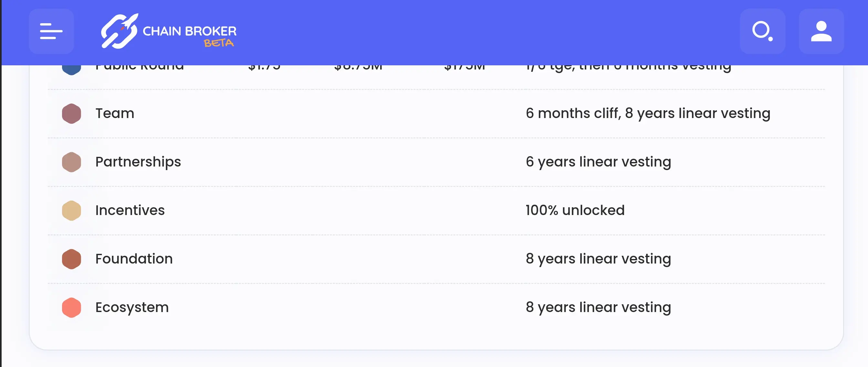Click Partnerships' 6 years linear vesting text
Screen dimensions: 868x367
coord(598,162)
